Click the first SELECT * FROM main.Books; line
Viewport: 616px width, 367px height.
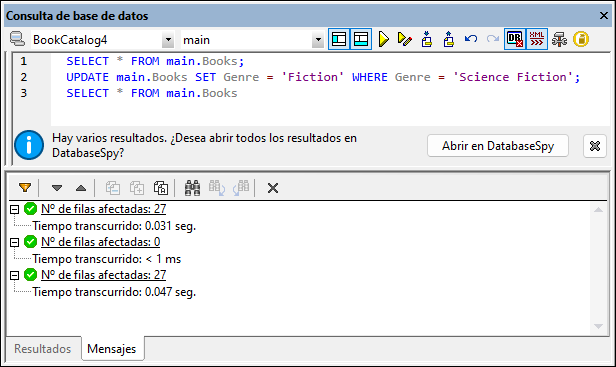[x=155, y=61]
